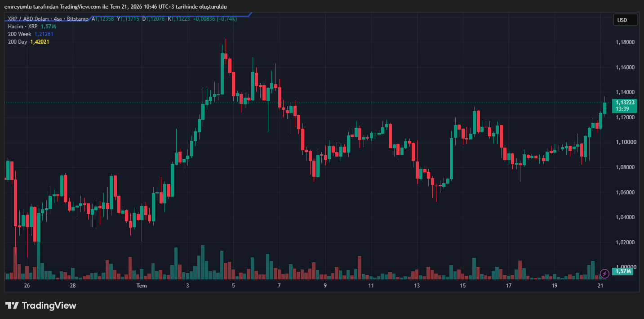Screen dimensions: 644x319
Task: Click the 13 date axis label
Action: click(417, 286)
